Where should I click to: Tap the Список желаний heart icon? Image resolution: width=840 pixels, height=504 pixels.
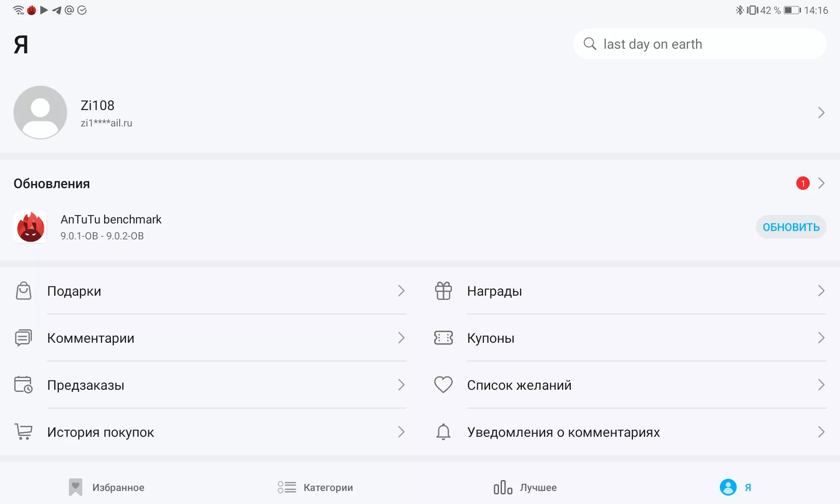[444, 385]
